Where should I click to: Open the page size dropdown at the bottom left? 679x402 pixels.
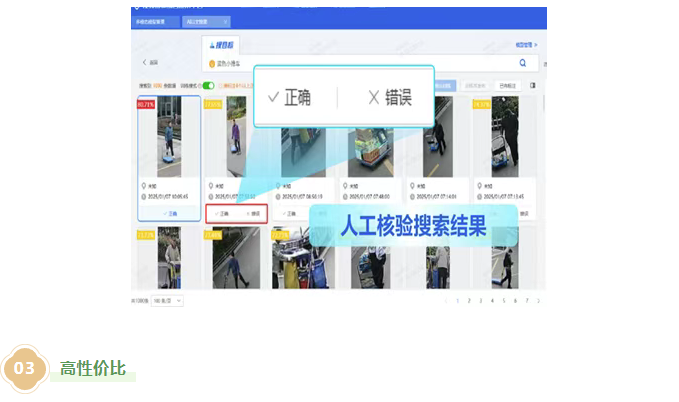point(167,301)
